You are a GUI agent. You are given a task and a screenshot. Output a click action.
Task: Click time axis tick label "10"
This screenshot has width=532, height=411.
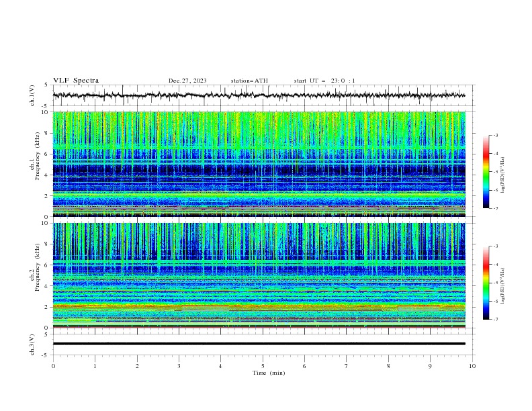coord(472,366)
